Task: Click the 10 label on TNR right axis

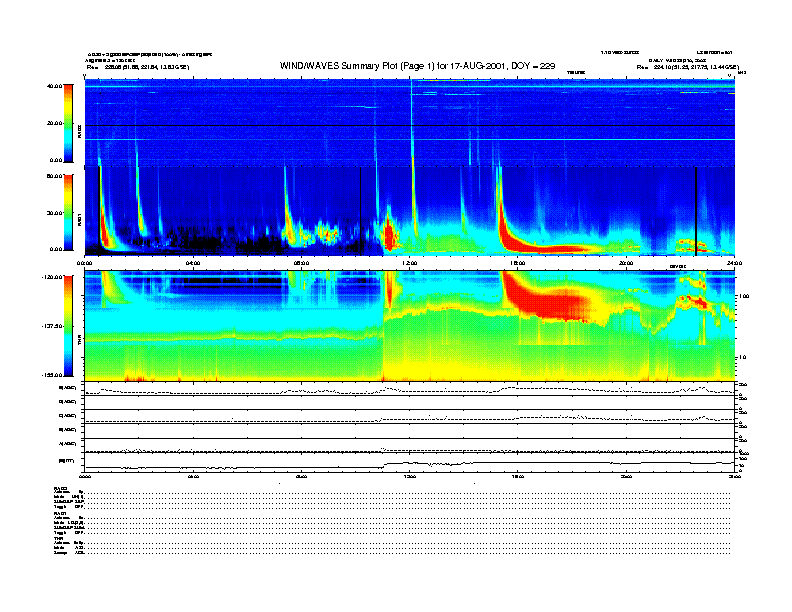Action: [x=742, y=357]
